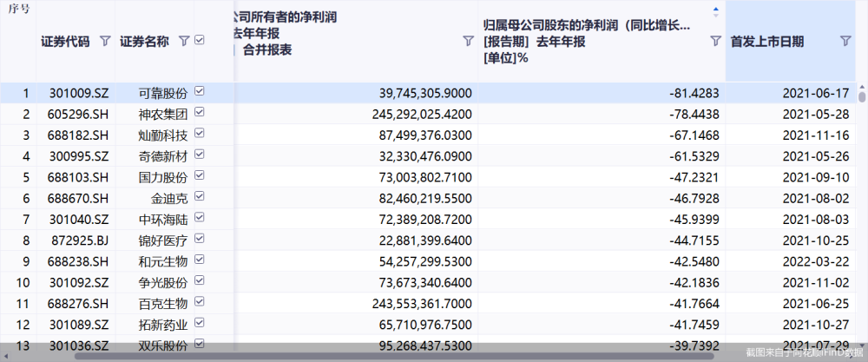Viewport: 868px width, 362px height.
Task: Click the vertical scrollbar thumb
Action: [x=862, y=97]
